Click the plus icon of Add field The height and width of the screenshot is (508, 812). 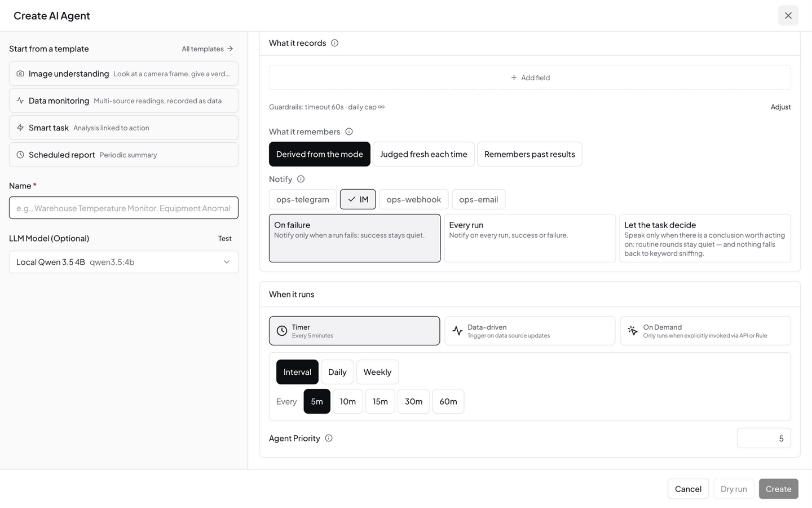click(514, 77)
